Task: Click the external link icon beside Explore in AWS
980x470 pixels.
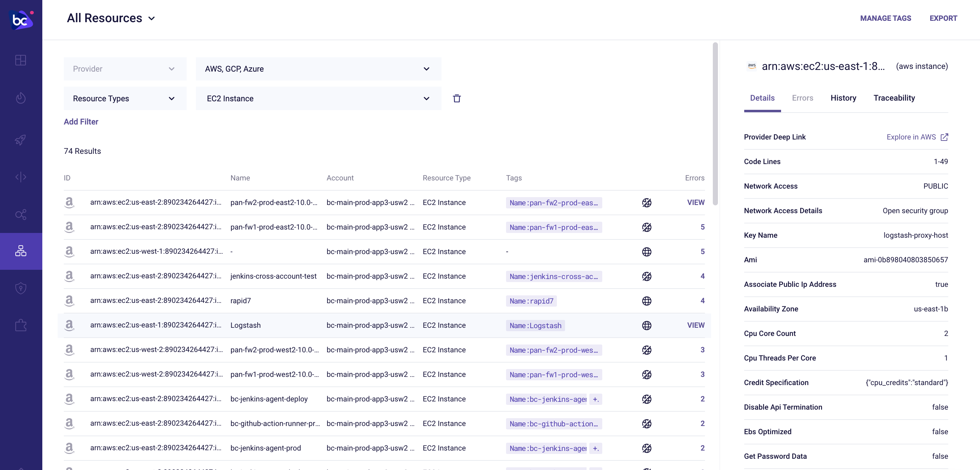Action: [944, 137]
